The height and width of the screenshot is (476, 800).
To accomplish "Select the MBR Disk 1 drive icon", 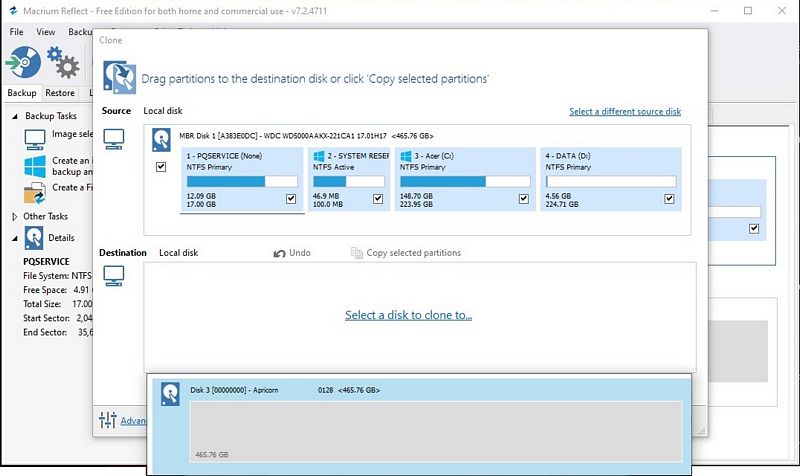I will tap(161, 139).
